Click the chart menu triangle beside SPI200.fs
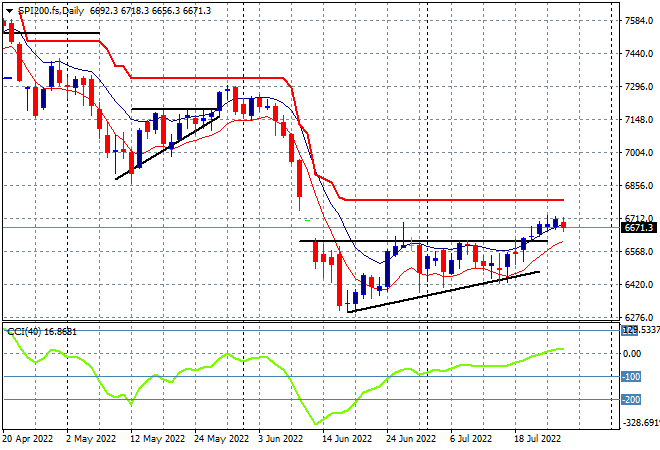Screen dimensions: 660x450 coord(9,11)
